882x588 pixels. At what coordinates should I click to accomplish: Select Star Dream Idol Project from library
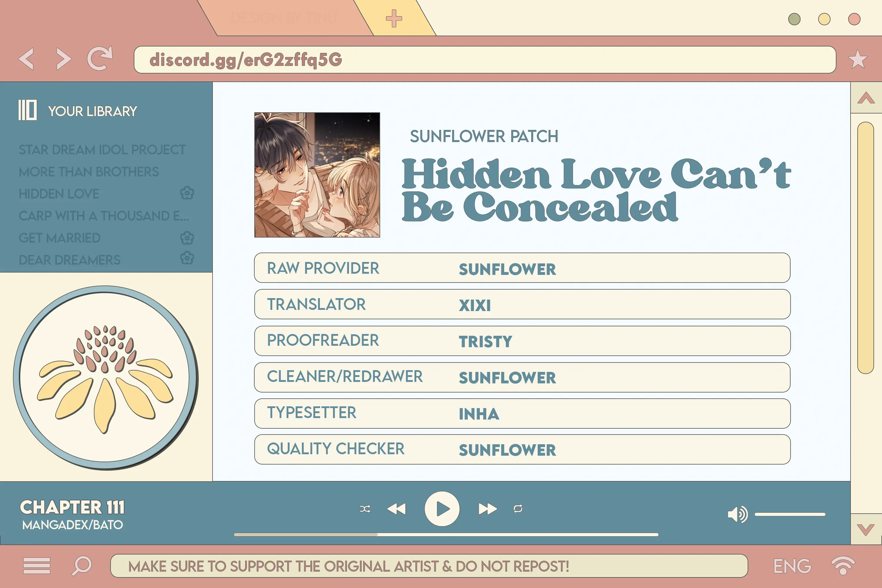point(101,149)
